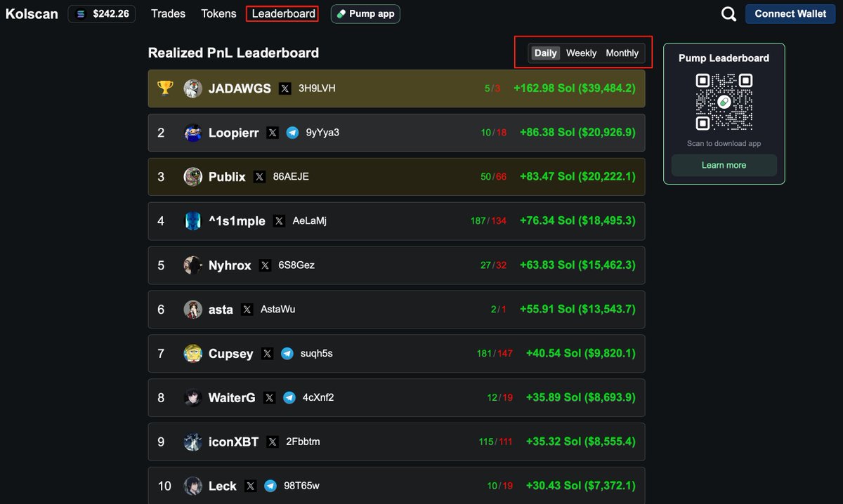
Task: Click the Kolscan logo
Action: tap(32, 14)
